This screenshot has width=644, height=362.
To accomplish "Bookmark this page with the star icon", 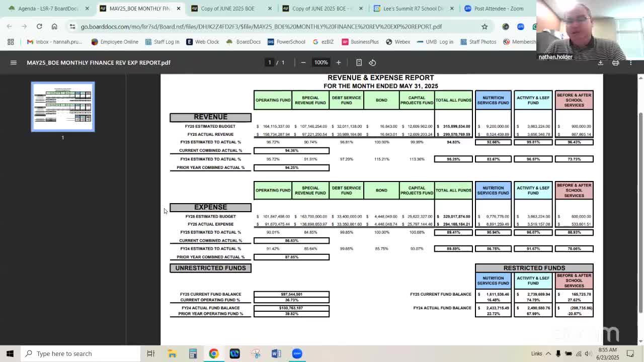I will coord(485,27).
